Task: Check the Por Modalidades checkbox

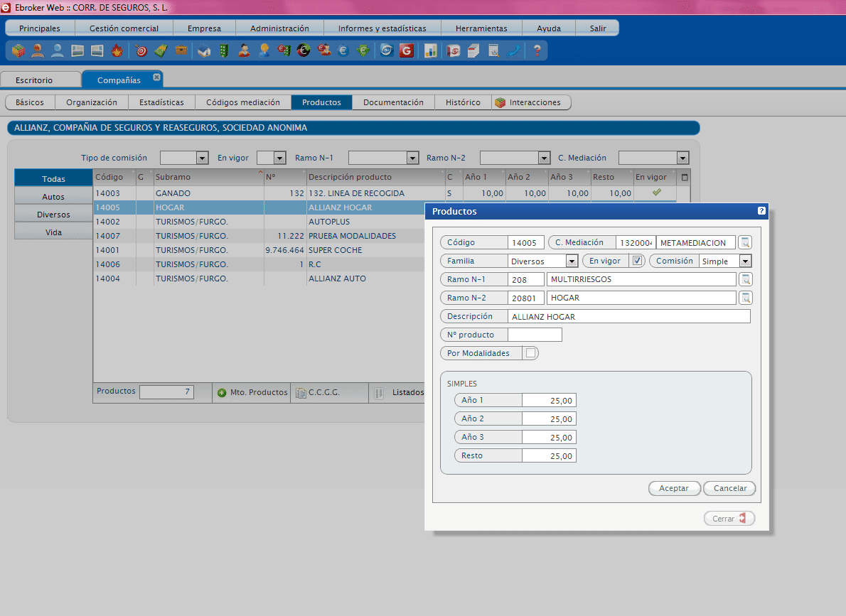Action: pos(531,353)
